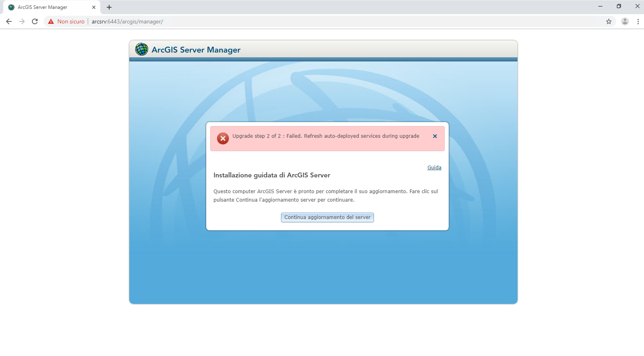Click the red error icon in alert
Viewport: 644px width, 356px height.
[223, 138]
